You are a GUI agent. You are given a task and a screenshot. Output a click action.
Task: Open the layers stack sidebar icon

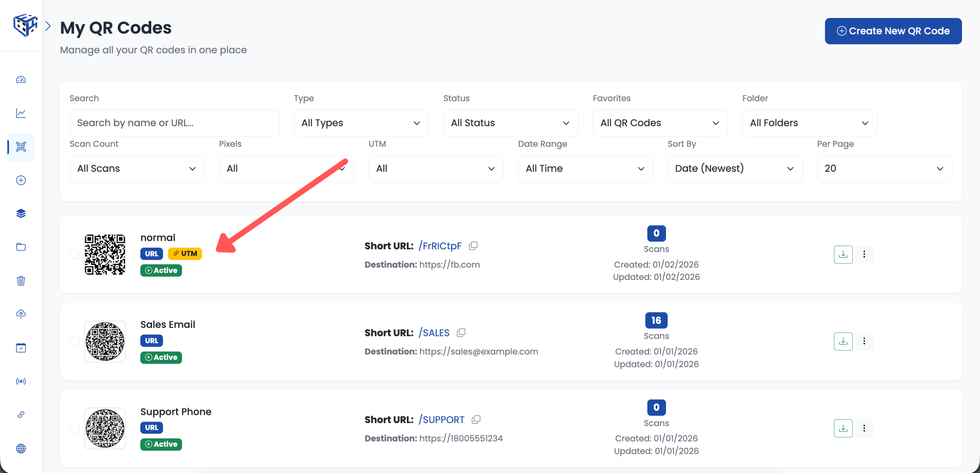[x=21, y=213]
